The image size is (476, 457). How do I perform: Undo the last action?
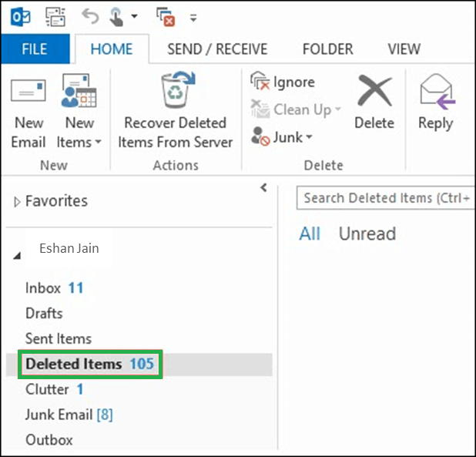pos(90,17)
